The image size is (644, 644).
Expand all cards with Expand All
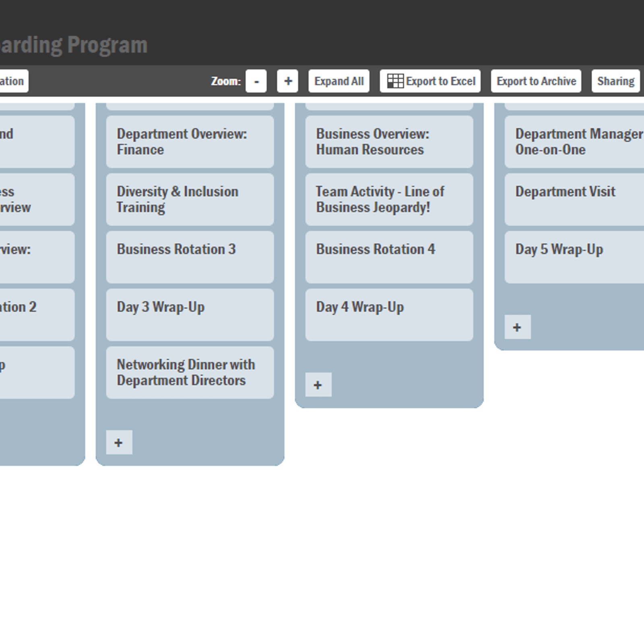tap(339, 81)
